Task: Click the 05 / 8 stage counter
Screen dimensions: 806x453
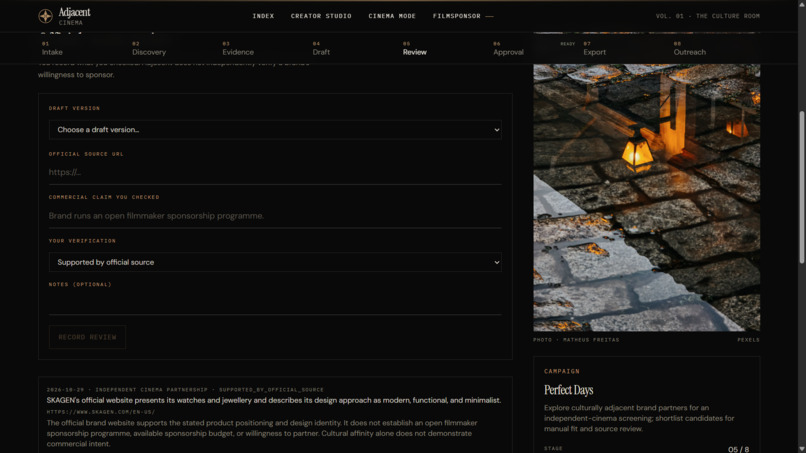Action: (739, 449)
